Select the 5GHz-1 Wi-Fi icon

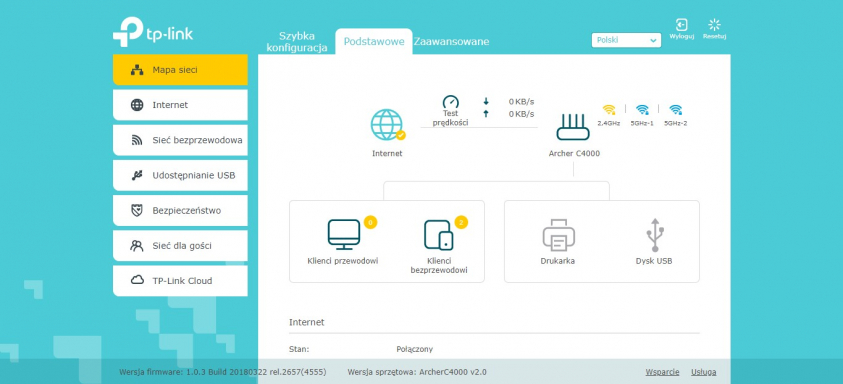coord(642,110)
